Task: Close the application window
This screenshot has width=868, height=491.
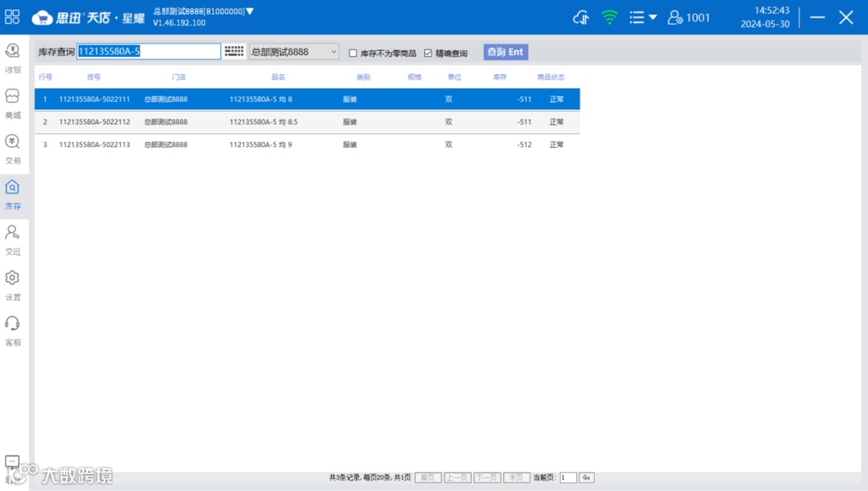Action: (845, 18)
